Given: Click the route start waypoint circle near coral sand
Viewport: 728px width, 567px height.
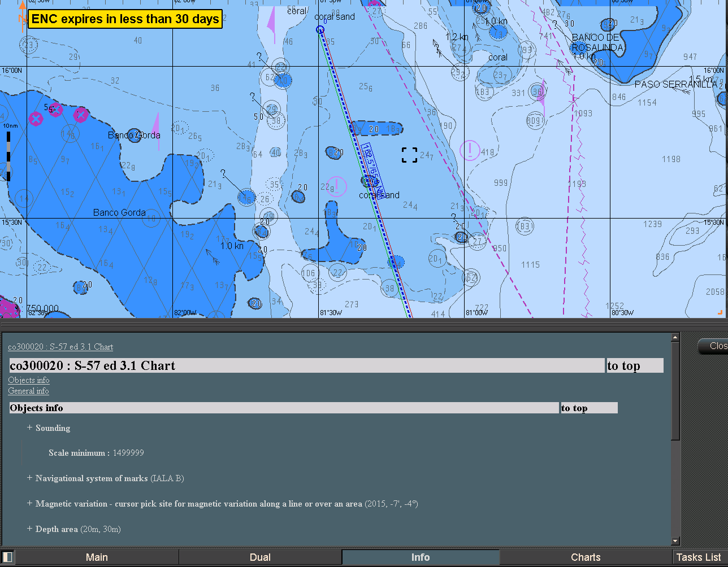Looking at the screenshot, I should [x=321, y=28].
